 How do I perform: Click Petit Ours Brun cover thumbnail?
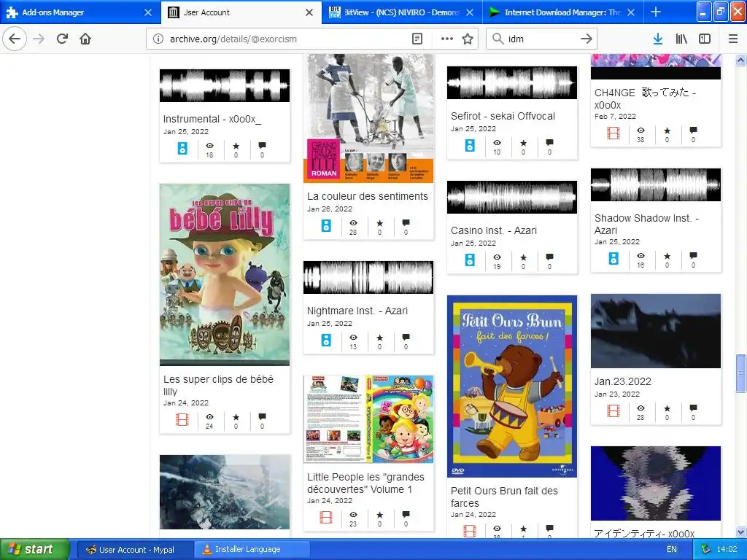tap(511, 386)
